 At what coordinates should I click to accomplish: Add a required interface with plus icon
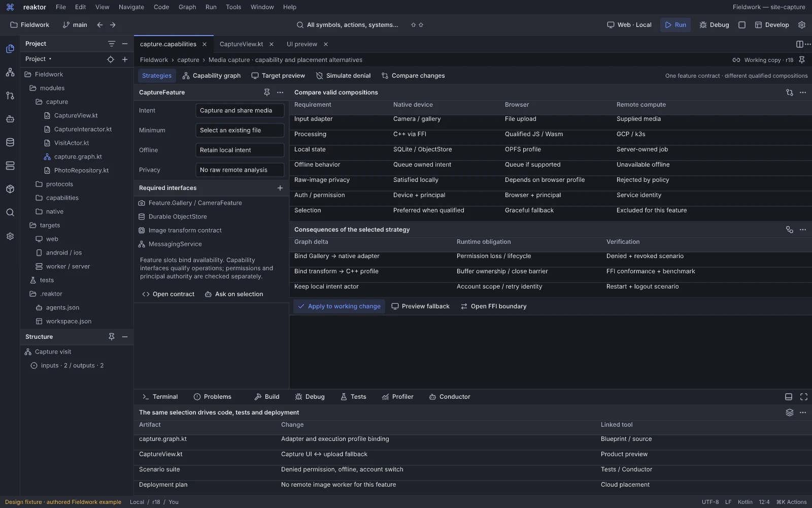(x=280, y=188)
